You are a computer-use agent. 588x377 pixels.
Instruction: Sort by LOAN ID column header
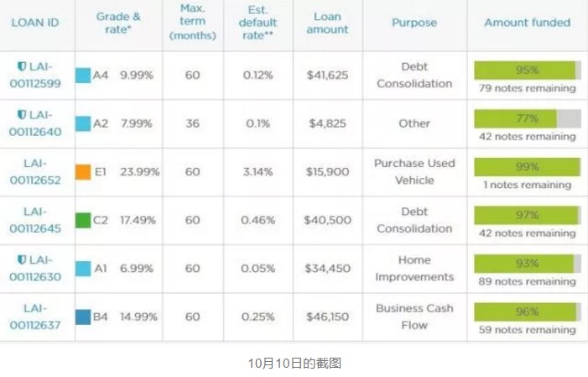click(35, 23)
